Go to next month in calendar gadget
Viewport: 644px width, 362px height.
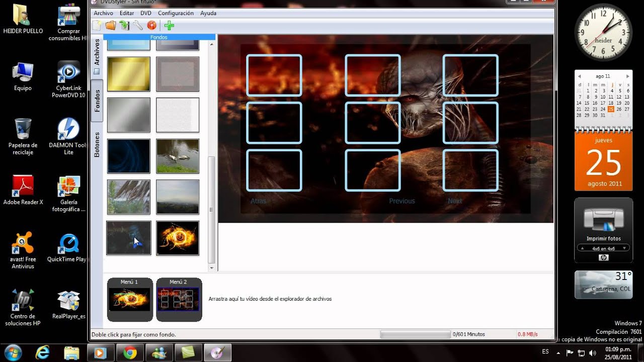(x=627, y=76)
